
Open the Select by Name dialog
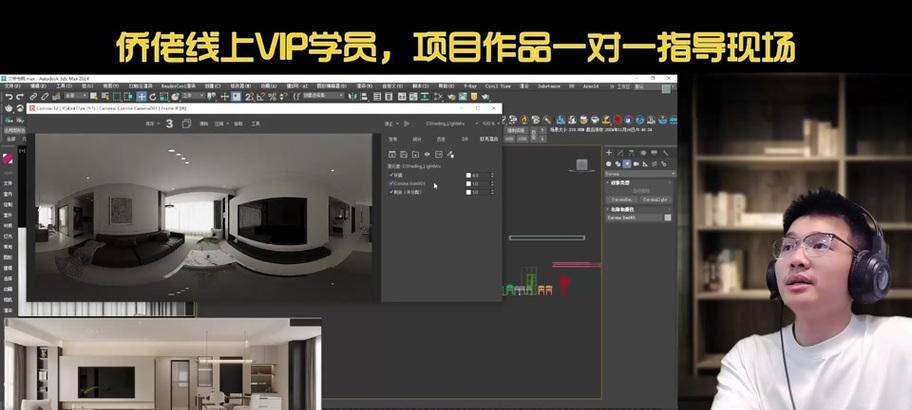click(x=105, y=97)
